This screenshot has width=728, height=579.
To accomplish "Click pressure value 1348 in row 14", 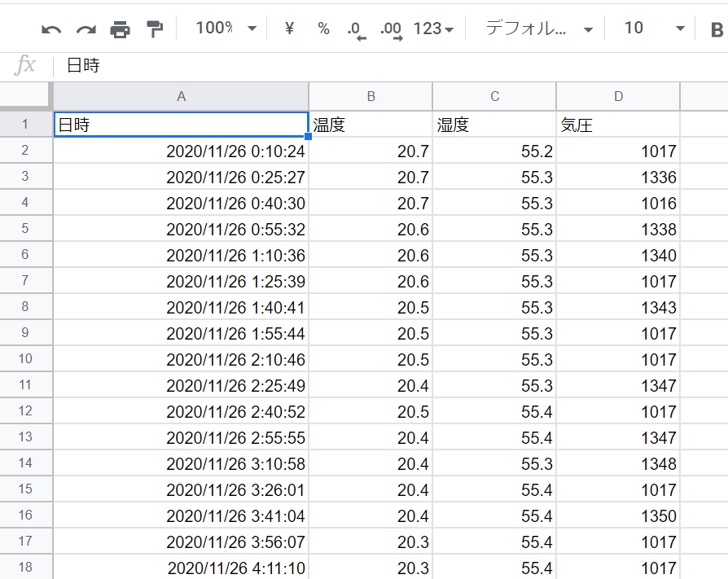I will (x=618, y=463).
